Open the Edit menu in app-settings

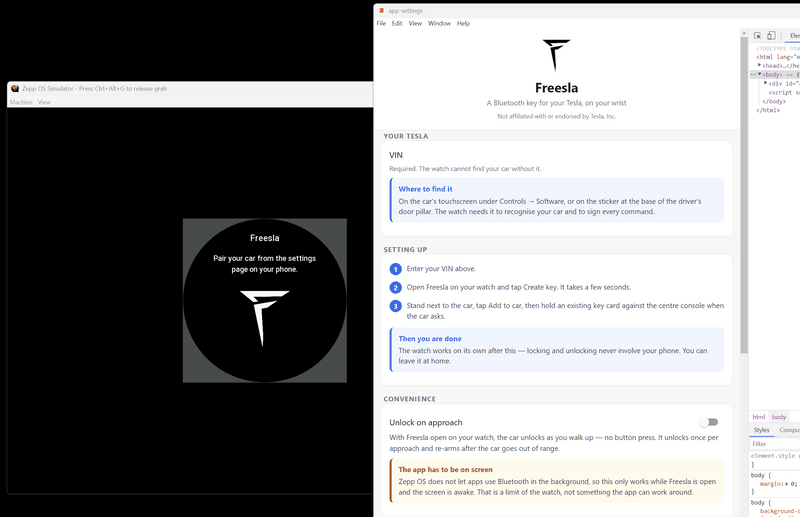(397, 23)
